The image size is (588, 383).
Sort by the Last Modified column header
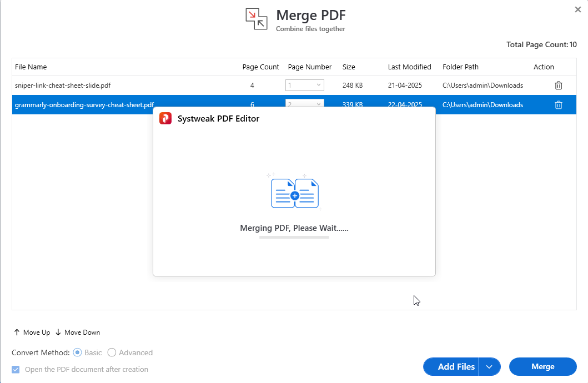coord(410,67)
